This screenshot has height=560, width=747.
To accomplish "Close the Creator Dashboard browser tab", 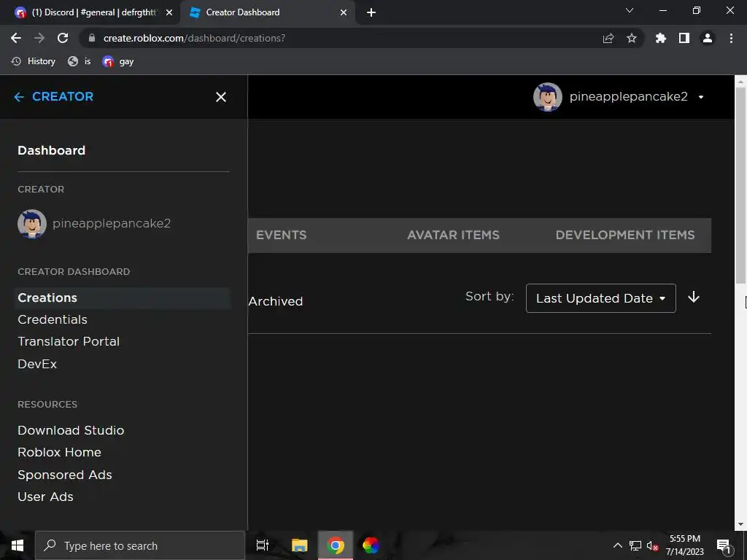I will pos(344,12).
